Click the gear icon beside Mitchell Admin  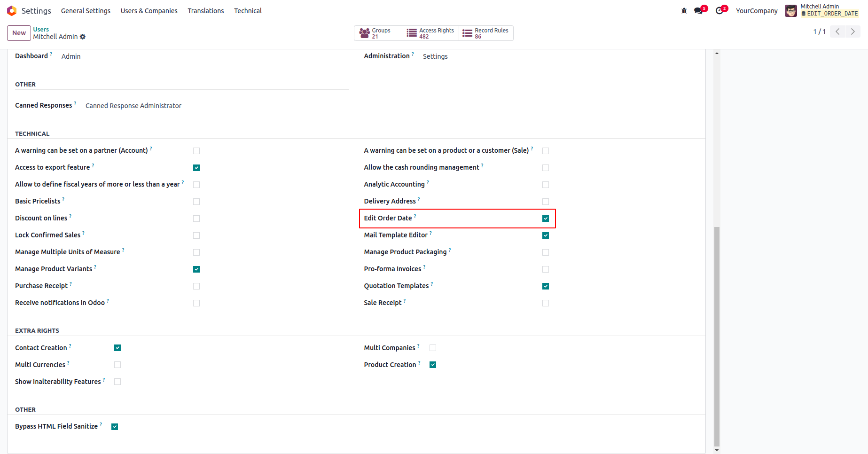[83, 37]
